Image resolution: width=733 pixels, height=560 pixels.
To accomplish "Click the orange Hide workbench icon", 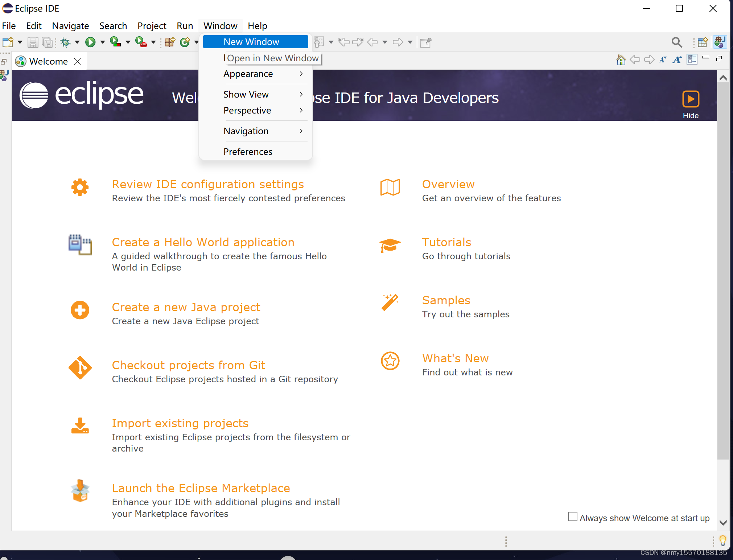I will (x=690, y=99).
